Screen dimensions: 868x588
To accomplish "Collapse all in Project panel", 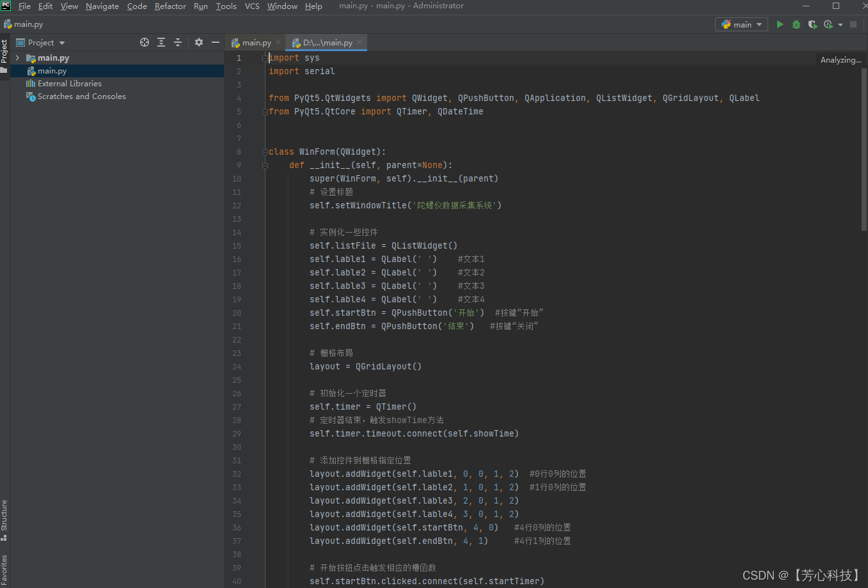I will (178, 42).
